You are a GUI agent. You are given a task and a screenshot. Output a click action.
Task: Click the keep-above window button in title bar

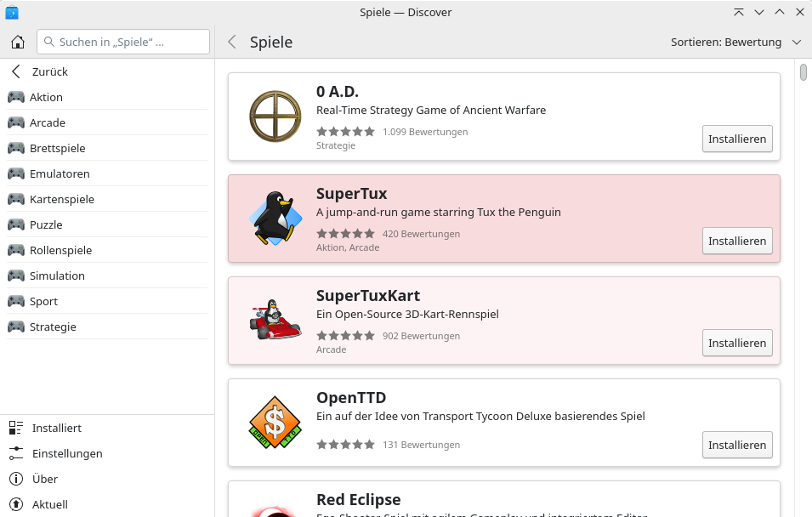pos(739,12)
